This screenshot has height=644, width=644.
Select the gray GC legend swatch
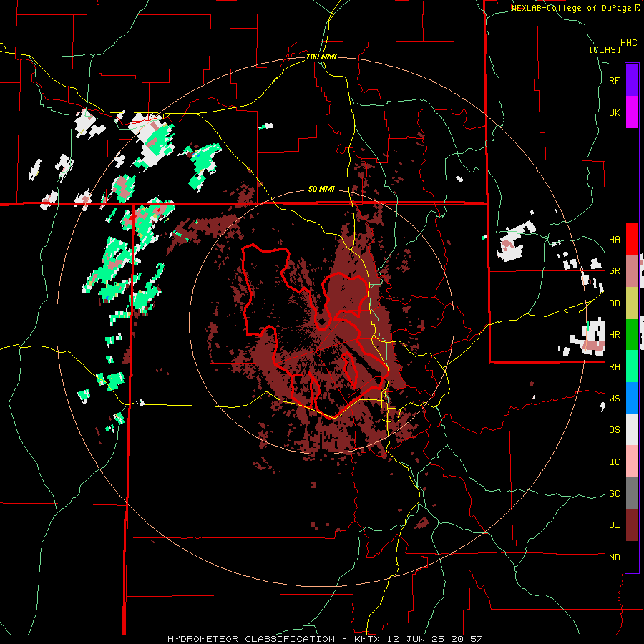632,493
